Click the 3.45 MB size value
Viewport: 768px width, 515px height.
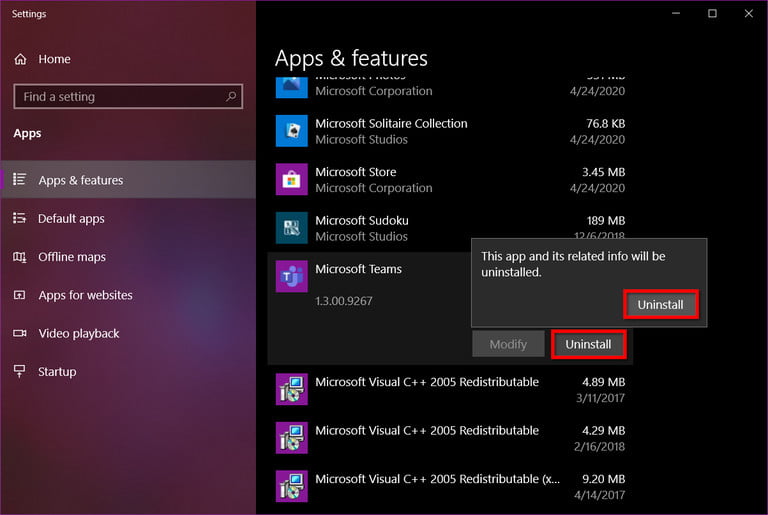[603, 172]
